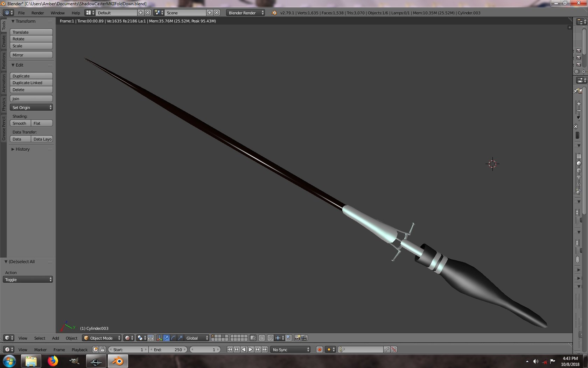Switch to Animation tab
This screenshot has height=368, width=588.
(x=4, y=83)
